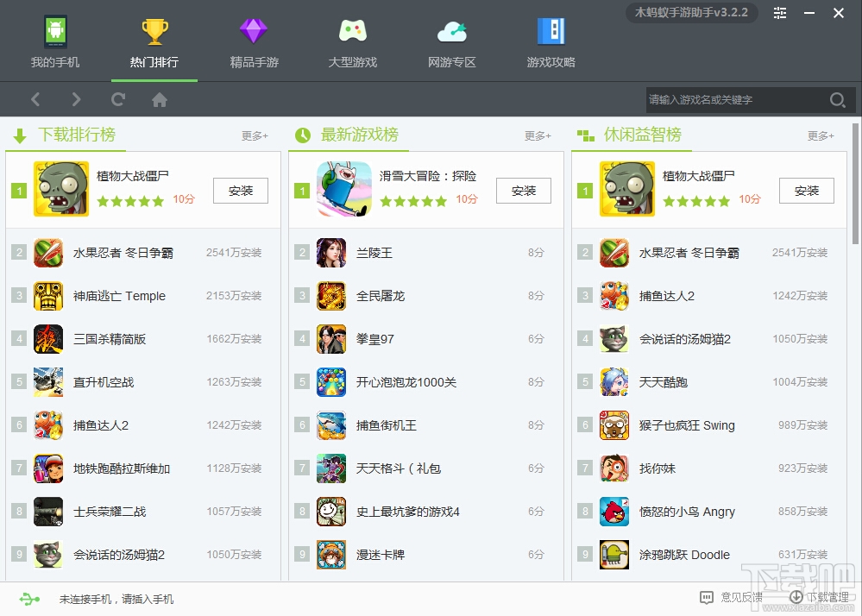Open the 天天酷跑 game icon
The width and height of the screenshot is (862, 616).
click(x=614, y=382)
